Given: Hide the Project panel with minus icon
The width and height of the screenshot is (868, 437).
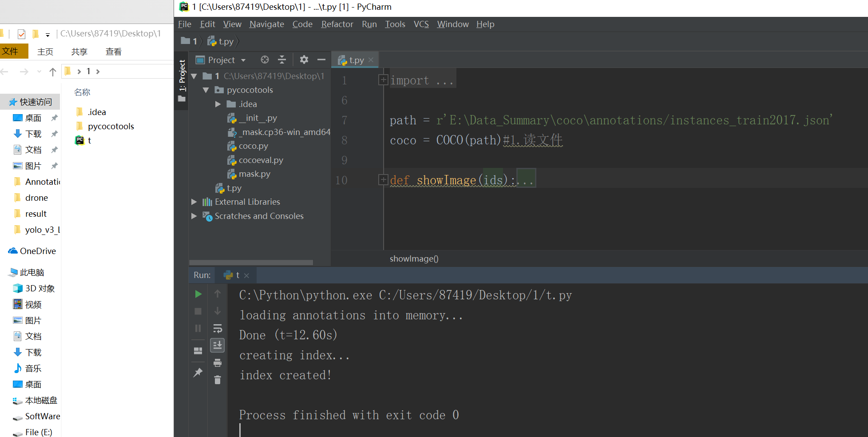Looking at the screenshot, I should pyautogui.click(x=321, y=60).
